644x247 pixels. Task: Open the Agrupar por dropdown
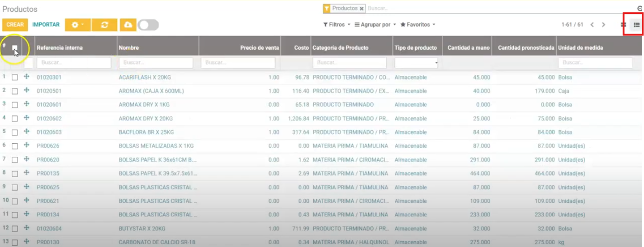[375, 25]
